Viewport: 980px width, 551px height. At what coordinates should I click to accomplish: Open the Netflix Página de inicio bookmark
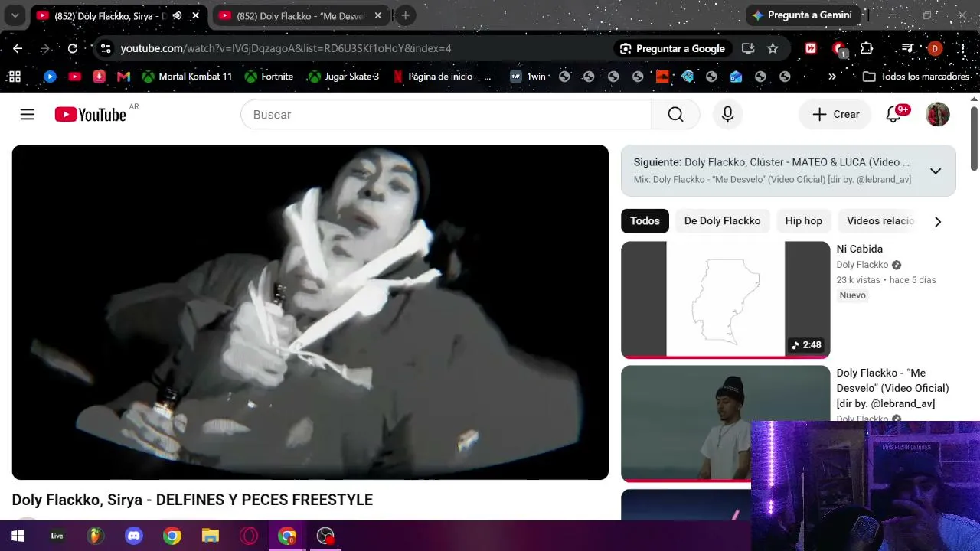pyautogui.click(x=442, y=77)
